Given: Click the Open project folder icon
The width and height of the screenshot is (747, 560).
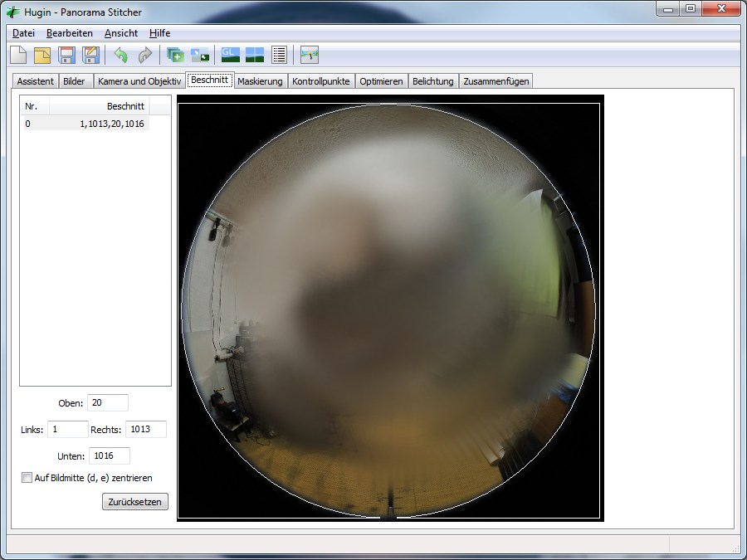Looking at the screenshot, I should click(42, 56).
